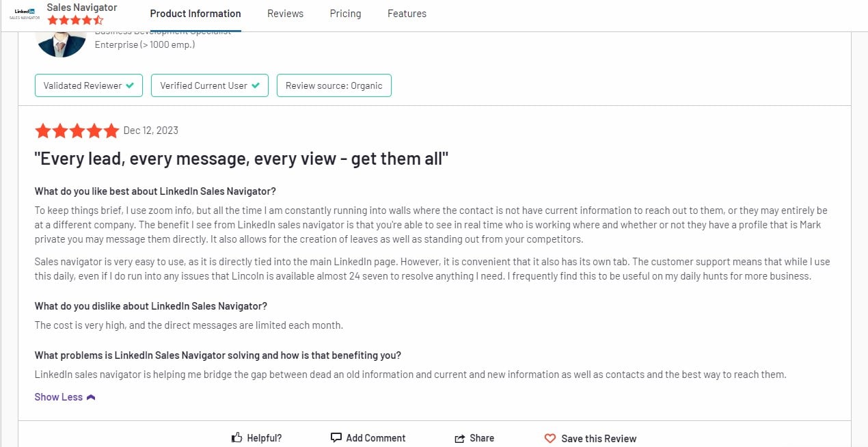The image size is (868, 447).
Task: Go to the Pricing tab
Action: click(345, 14)
